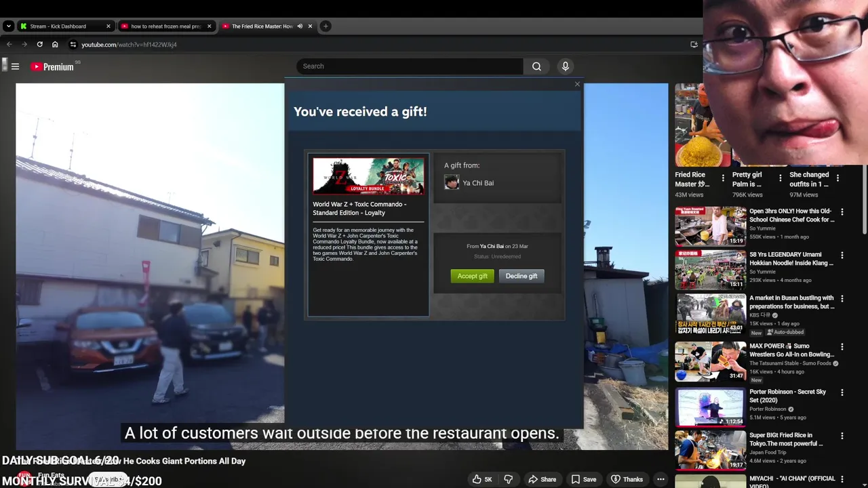Go back in browser history
This screenshot has height=488, width=868.
[x=9, y=45]
